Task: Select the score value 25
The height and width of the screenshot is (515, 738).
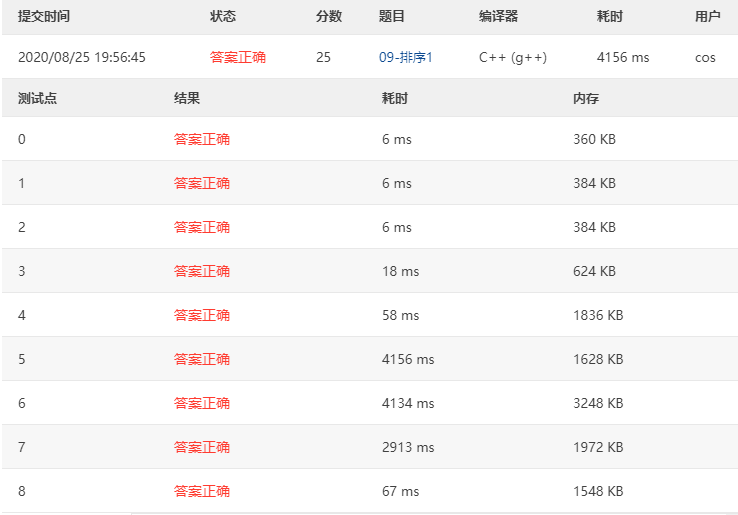Action: pos(323,57)
